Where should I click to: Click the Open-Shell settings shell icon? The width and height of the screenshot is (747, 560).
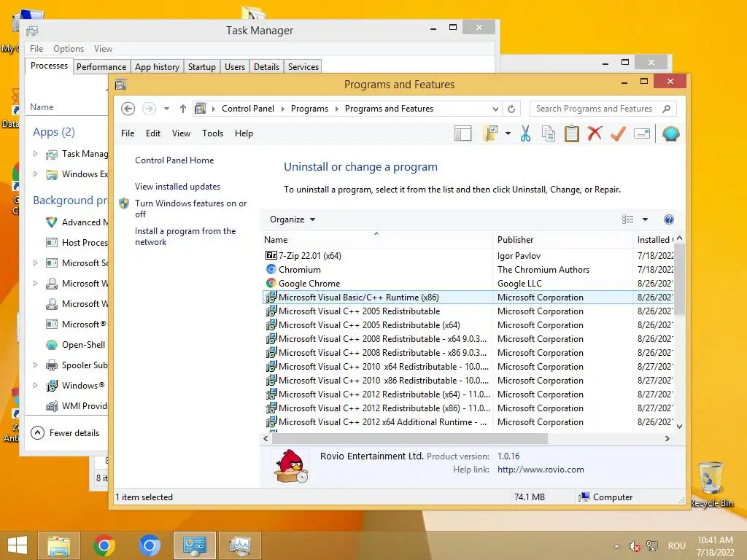coord(670,134)
